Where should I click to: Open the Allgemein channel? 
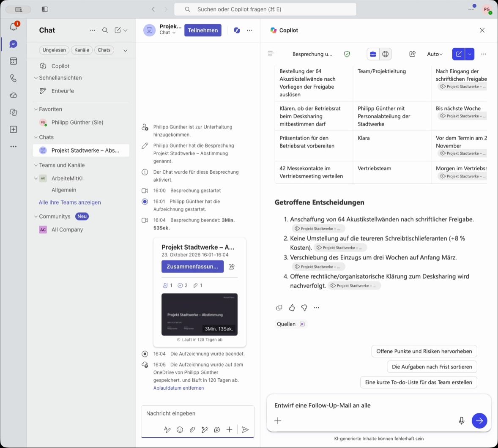click(x=64, y=190)
